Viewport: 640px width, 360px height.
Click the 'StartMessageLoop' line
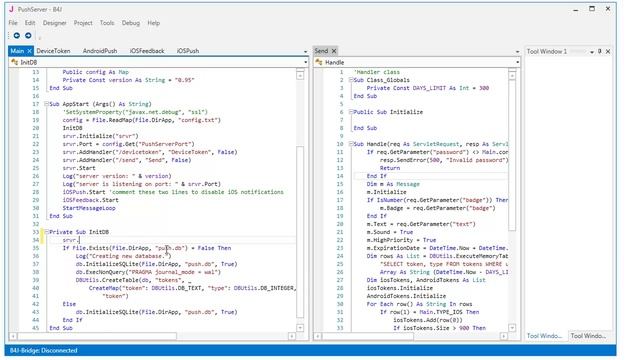(x=89, y=208)
